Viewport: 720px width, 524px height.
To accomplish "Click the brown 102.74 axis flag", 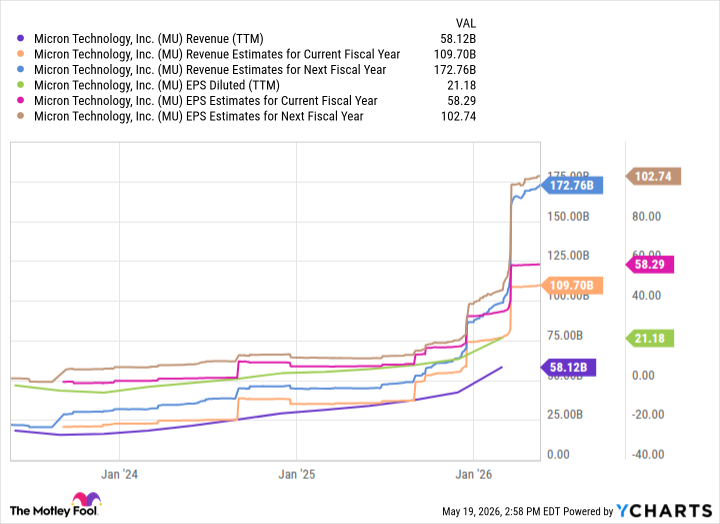I will click(x=653, y=176).
